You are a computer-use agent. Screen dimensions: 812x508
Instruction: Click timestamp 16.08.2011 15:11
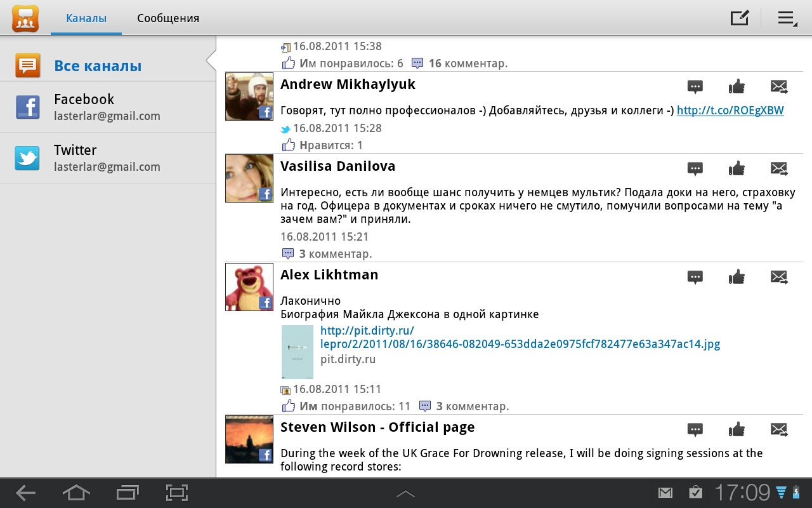click(x=337, y=389)
